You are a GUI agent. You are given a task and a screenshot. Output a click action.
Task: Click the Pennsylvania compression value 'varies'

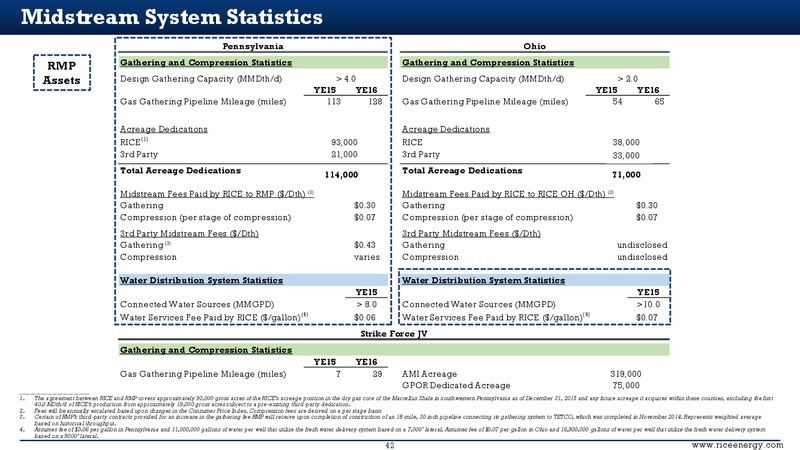[x=367, y=257]
